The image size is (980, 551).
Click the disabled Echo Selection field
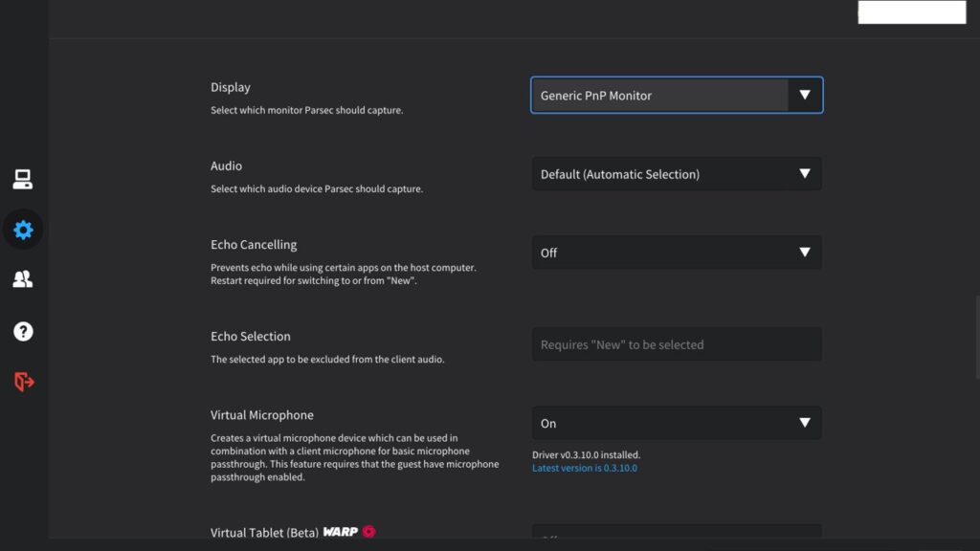click(x=677, y=344)
